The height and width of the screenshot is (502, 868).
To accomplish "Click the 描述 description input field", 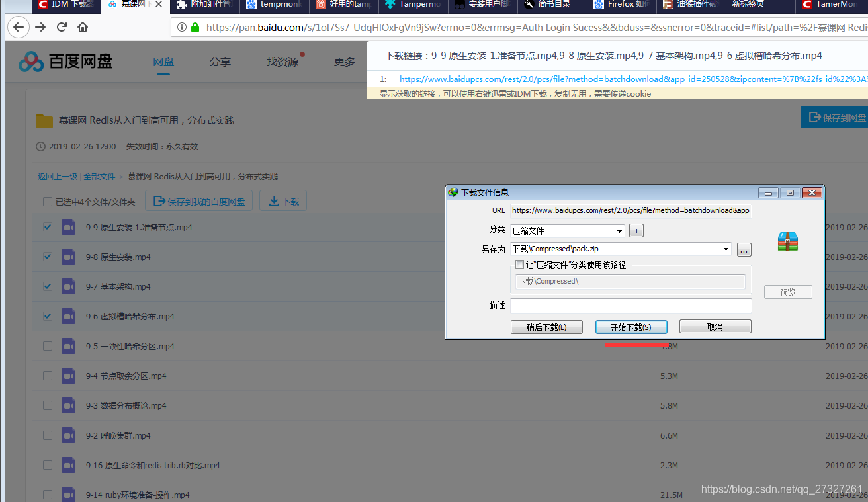I will (631, 306).
